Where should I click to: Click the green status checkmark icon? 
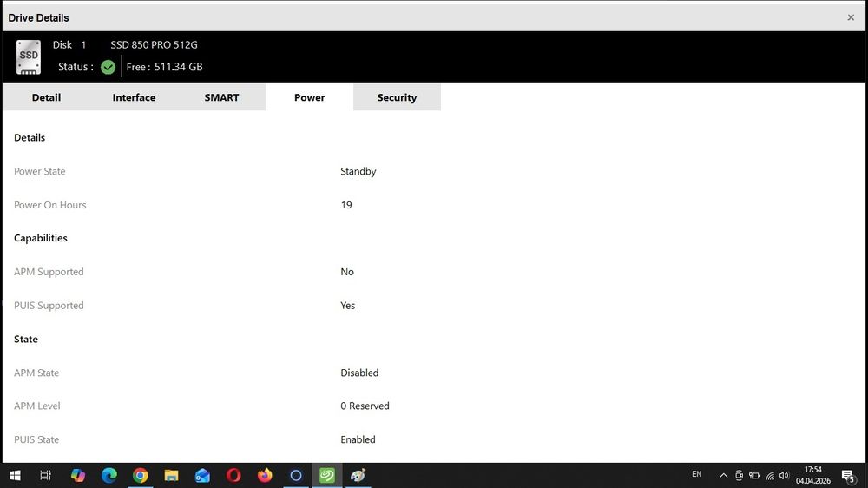coord(108,67)
